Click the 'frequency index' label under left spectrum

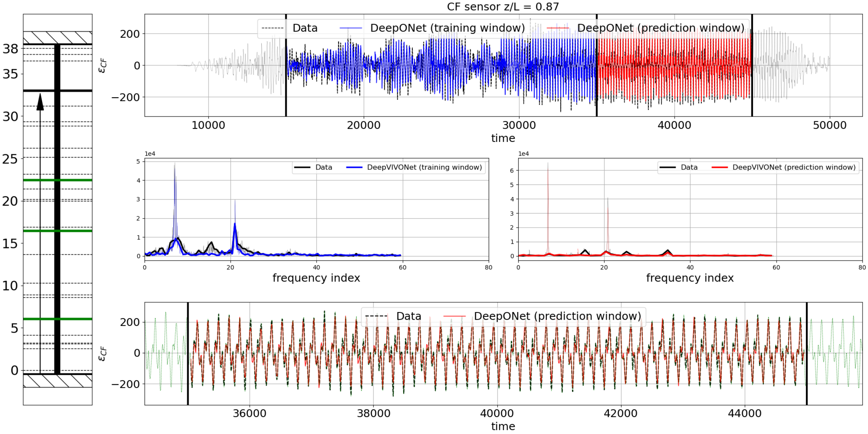(x=316, y=278)
